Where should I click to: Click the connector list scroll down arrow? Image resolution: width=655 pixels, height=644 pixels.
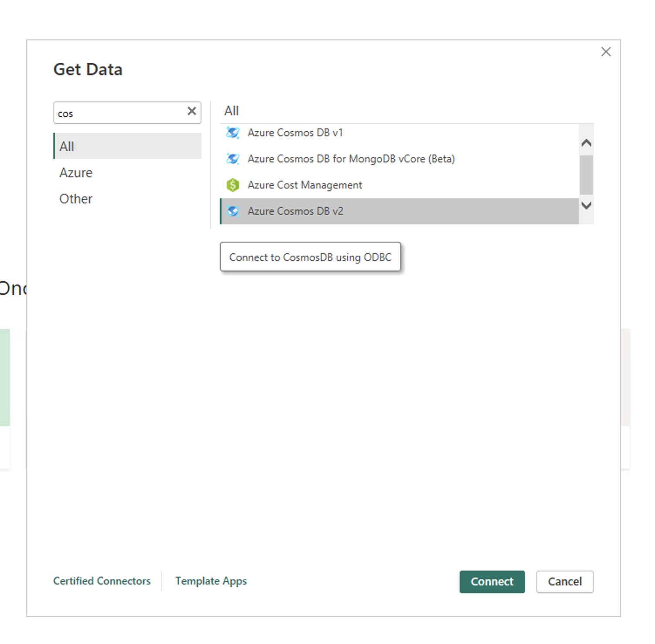(587, 205)
